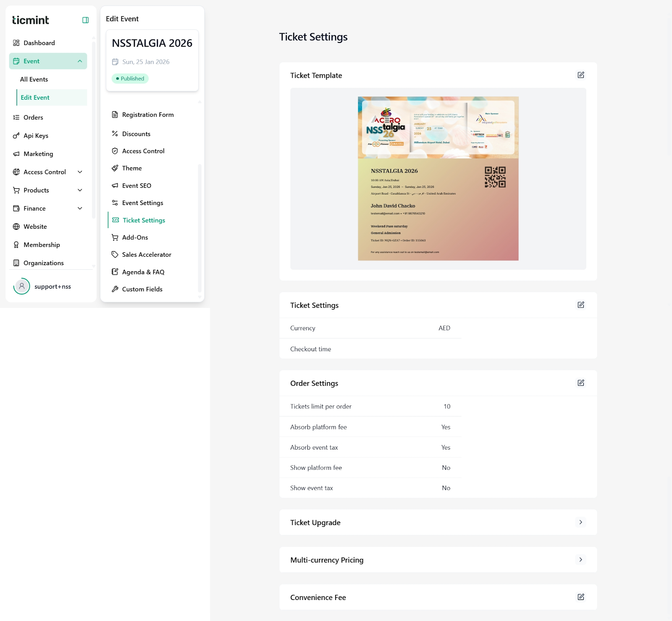Select Edit Event submenu item

[52, 97]
